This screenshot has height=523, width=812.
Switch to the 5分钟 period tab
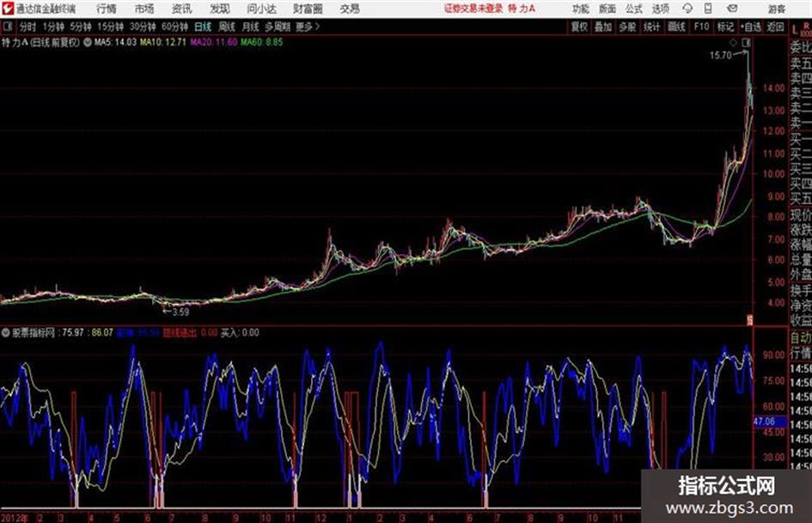click(80, 27)
